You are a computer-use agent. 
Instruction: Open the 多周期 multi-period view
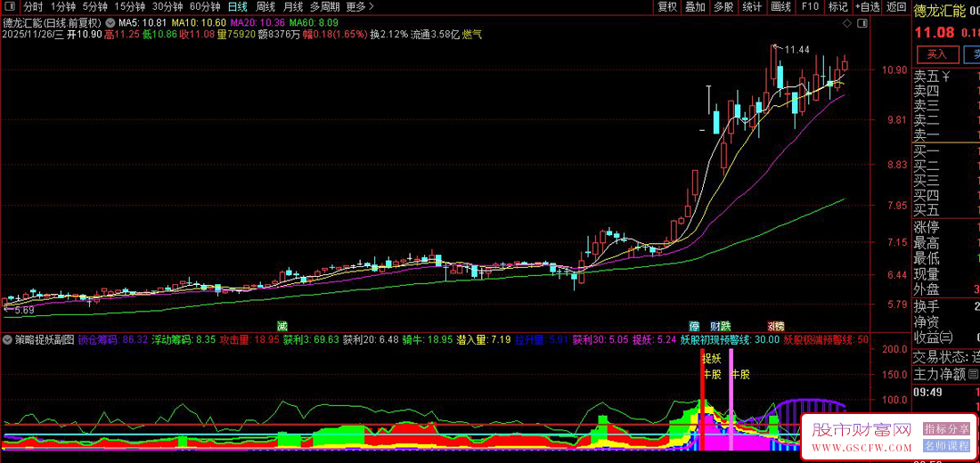tap(325, 7)
